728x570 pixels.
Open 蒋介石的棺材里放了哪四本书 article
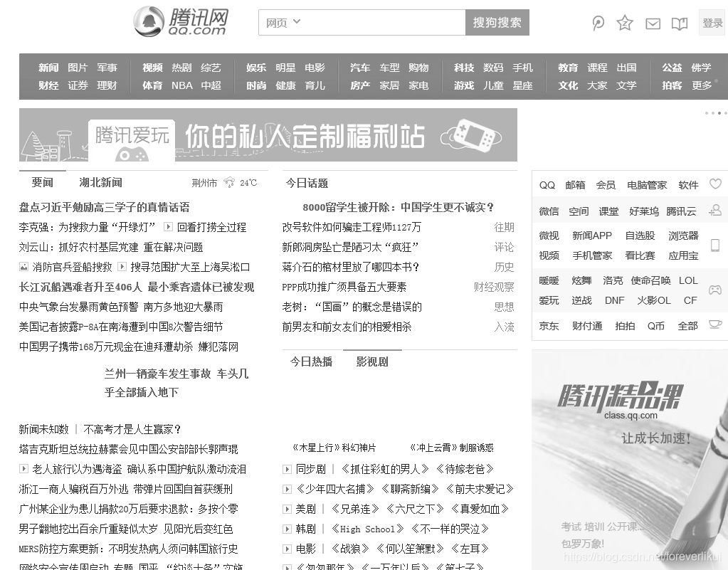(x=351, y=267)
